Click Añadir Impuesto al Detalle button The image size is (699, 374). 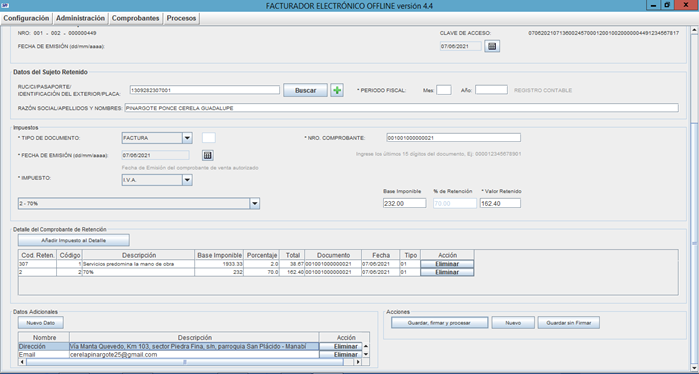[74, 240]
